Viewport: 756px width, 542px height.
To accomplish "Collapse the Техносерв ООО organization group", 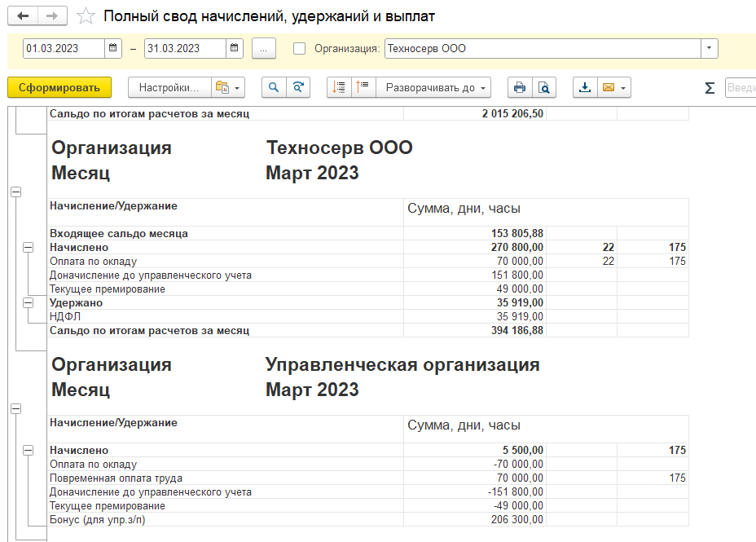I will [16, 192].
